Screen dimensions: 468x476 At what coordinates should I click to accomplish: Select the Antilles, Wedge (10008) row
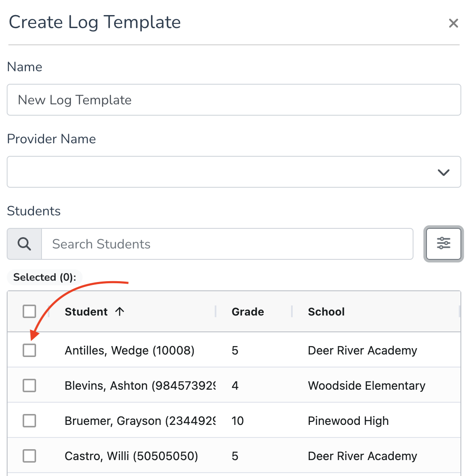point(234,350)
